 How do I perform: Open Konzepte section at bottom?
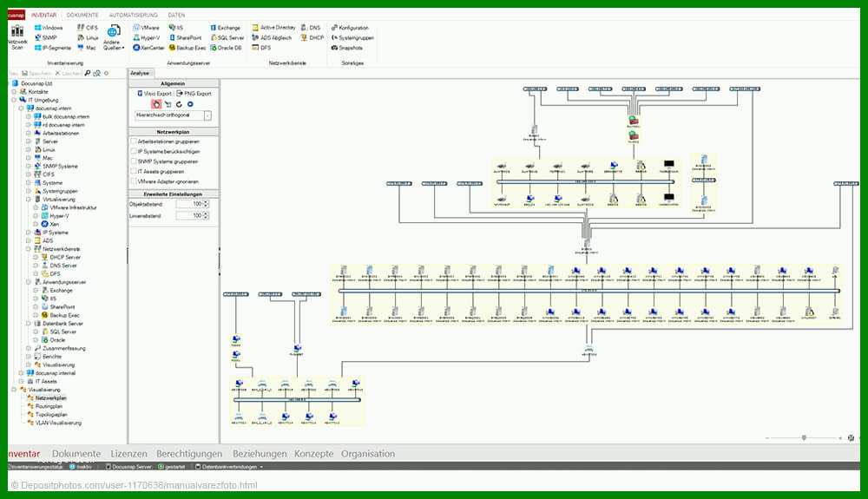[x=314, y=454]
